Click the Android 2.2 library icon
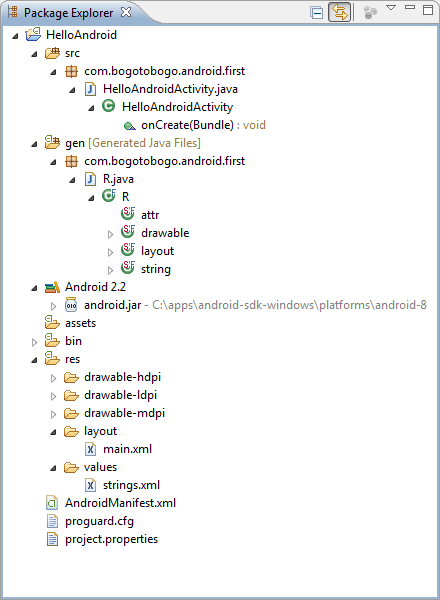The width and height of the screenshot is (440, 600). tap(52, 287)
